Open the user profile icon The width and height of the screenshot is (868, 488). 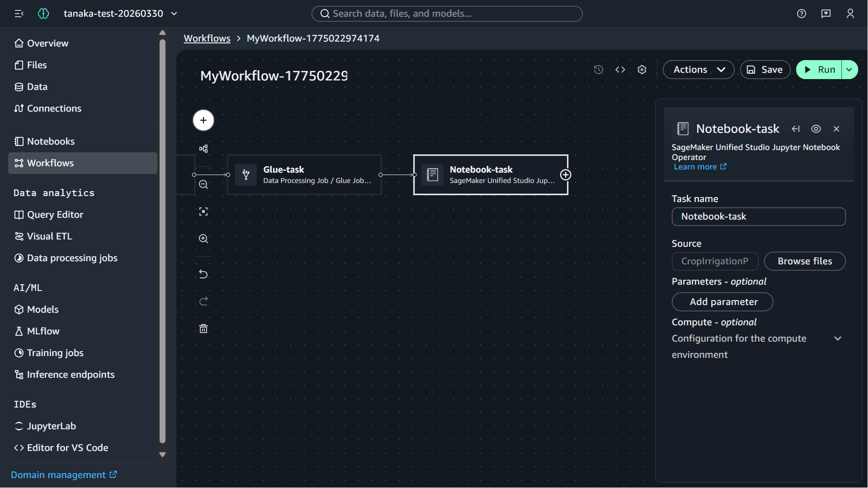(x=850, y=14)
